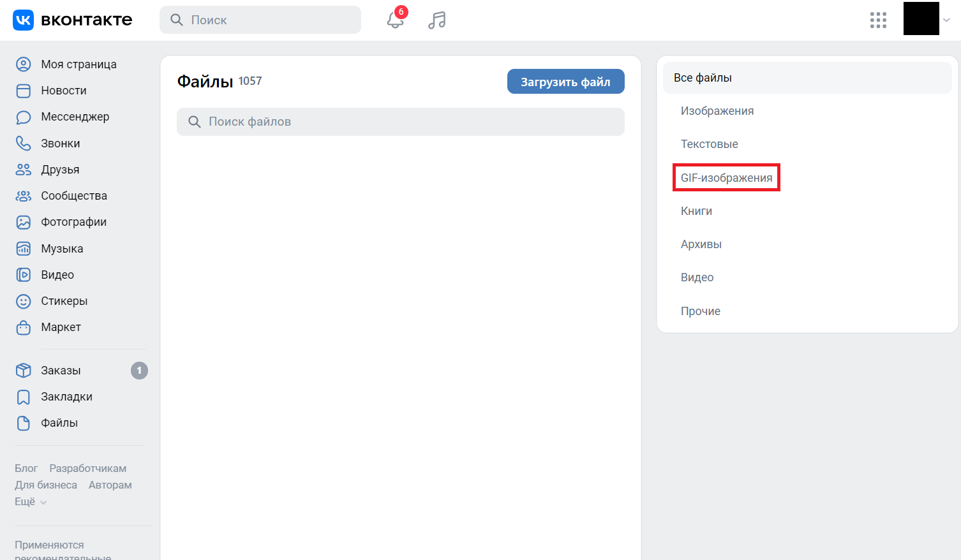Open the Блог footer link
The width and height of the screenshot is (961, 560).
click(x=26, y=469)
